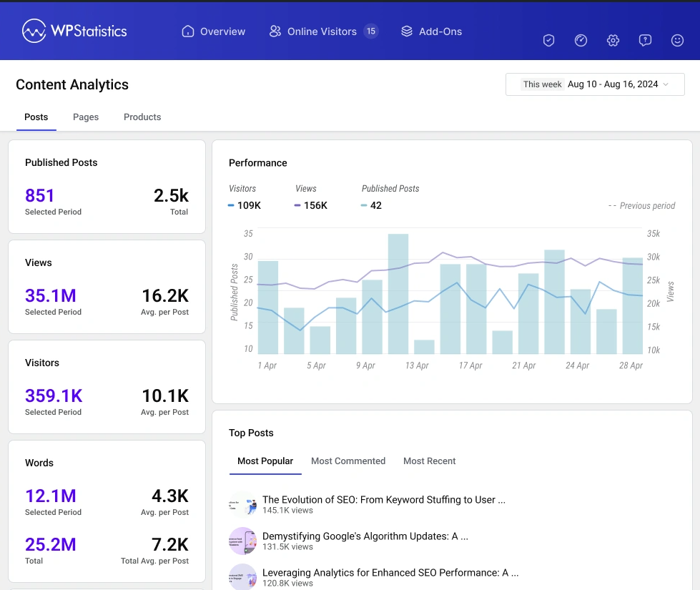Click the smiley face feedback icon
Screen dimensions: 700x590
click(x=677, y=41)
